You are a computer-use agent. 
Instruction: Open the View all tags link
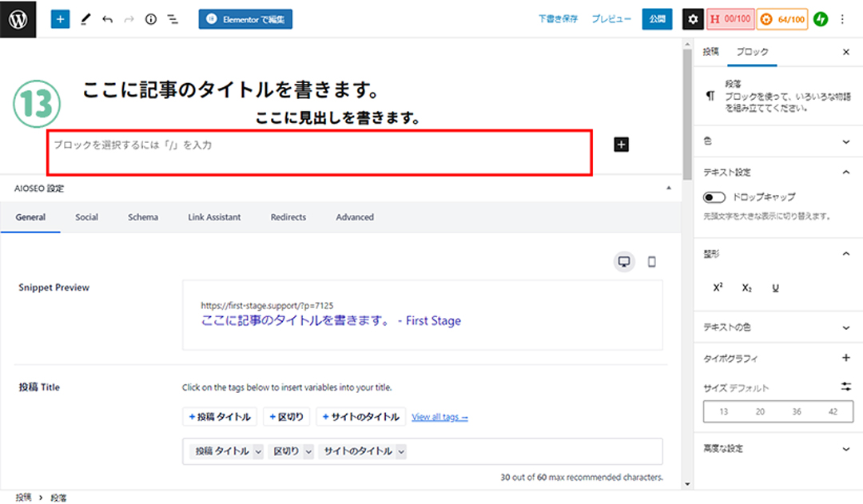pyautogui.click(x=439, y=417)
